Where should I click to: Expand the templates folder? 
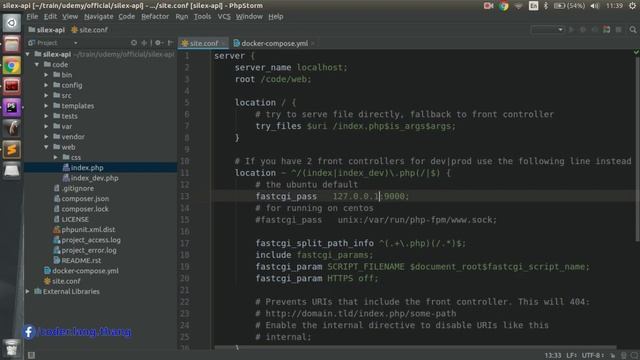[46, 106]
